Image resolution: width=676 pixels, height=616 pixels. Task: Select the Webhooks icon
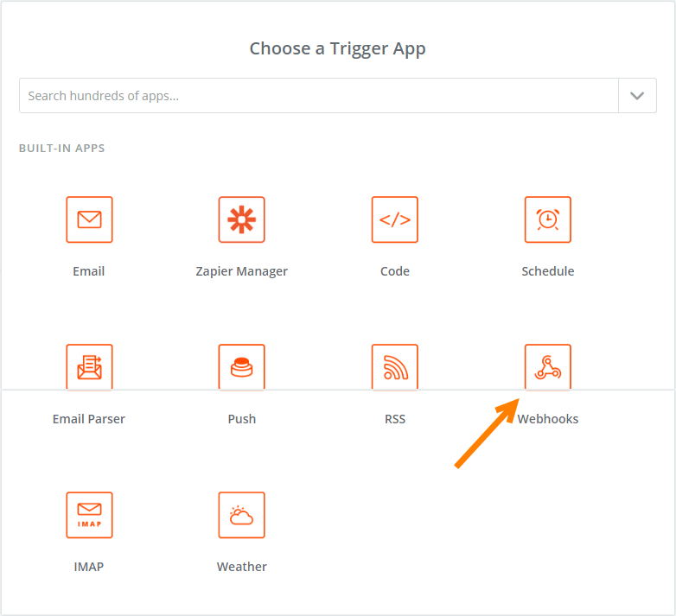548,367
